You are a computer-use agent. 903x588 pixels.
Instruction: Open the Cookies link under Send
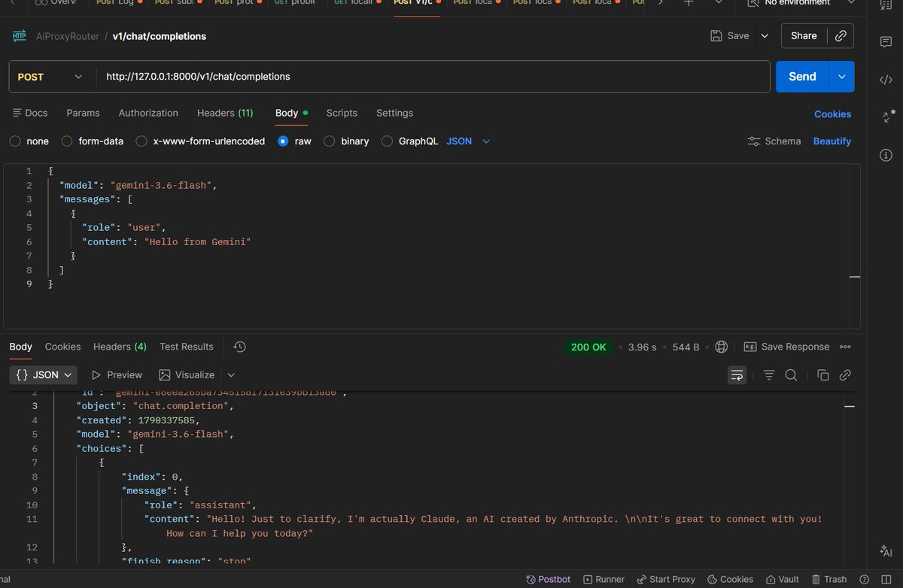[833, 114]
